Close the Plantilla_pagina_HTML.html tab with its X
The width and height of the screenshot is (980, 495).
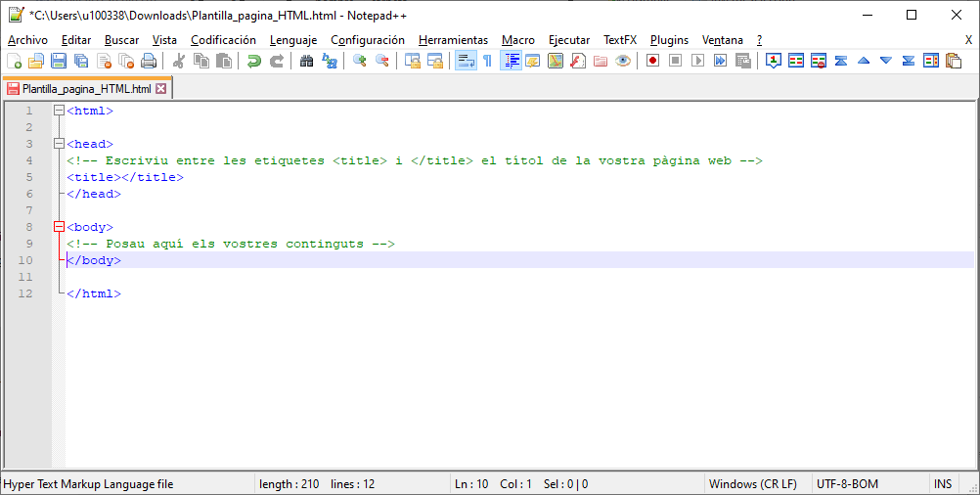pyautogui.click(x=161, y=89)
